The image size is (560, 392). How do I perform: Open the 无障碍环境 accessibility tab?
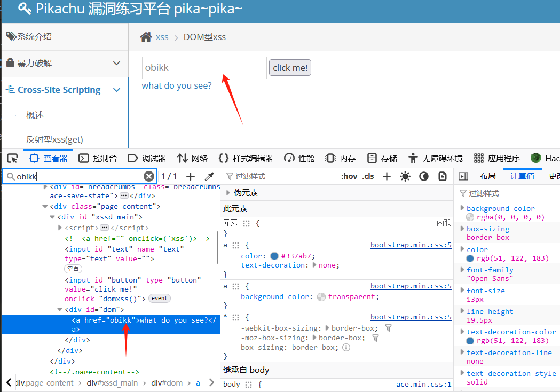click(x=436, y=158)
